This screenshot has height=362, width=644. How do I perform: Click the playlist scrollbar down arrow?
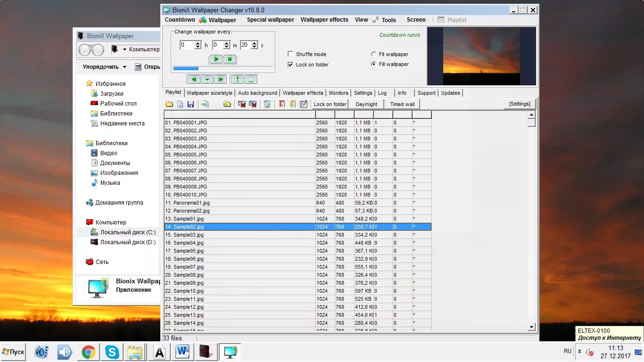tap(531, 327)
